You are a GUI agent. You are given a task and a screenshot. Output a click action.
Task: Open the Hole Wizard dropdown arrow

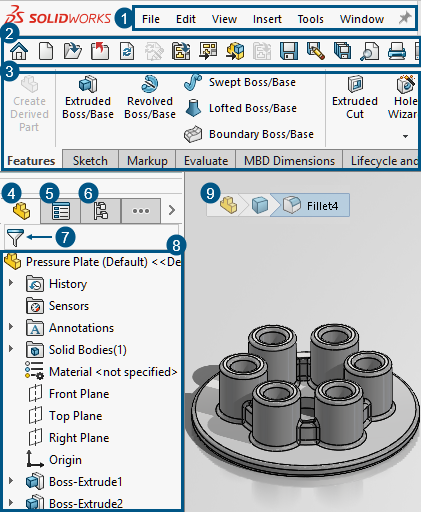(x=405, y=136)
